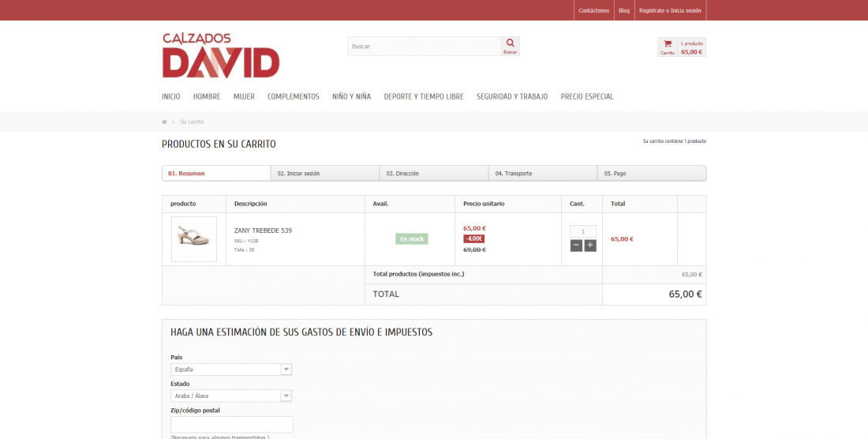Click the Blog link in top bar
The height and width of the screenshot is (439, 868).
pos(624,10)
